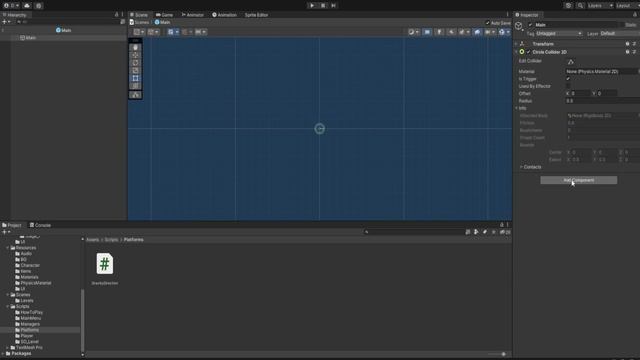This screenshot has height=360, width=640.
Task: Open the Layout dropdown in the top bar
Action: coord(627,6)
